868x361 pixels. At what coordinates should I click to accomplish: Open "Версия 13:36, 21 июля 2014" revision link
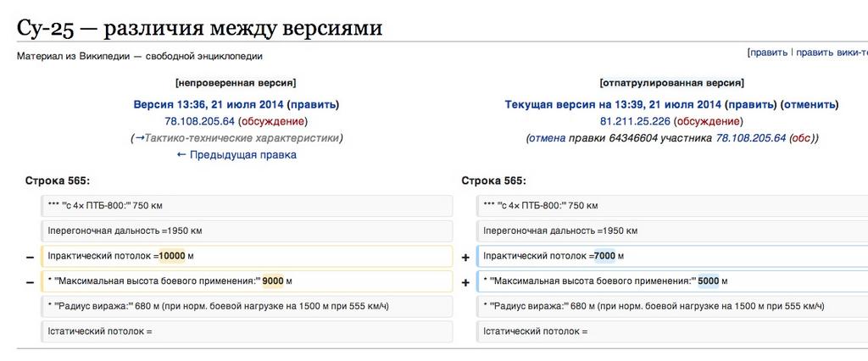click(209, 105)
